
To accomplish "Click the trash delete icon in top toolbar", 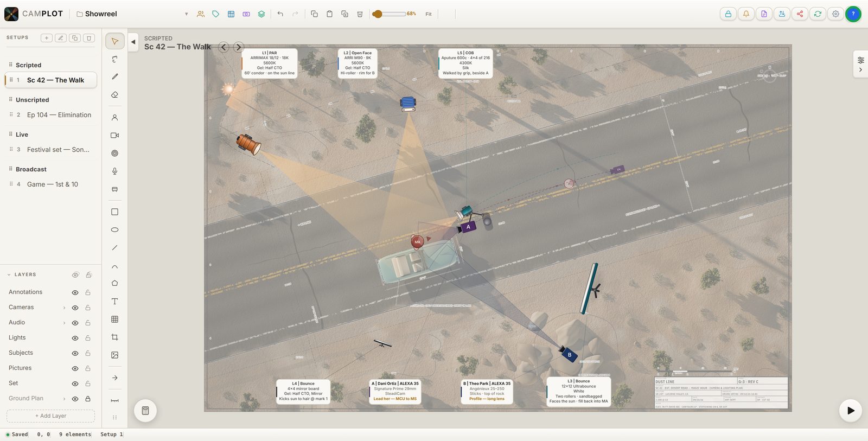I will [x=360, y=14].
